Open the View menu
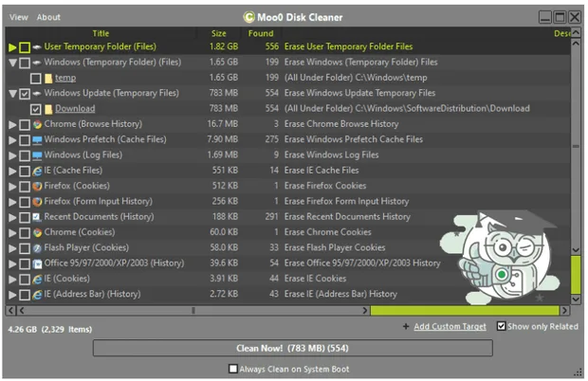 (19, 17)
